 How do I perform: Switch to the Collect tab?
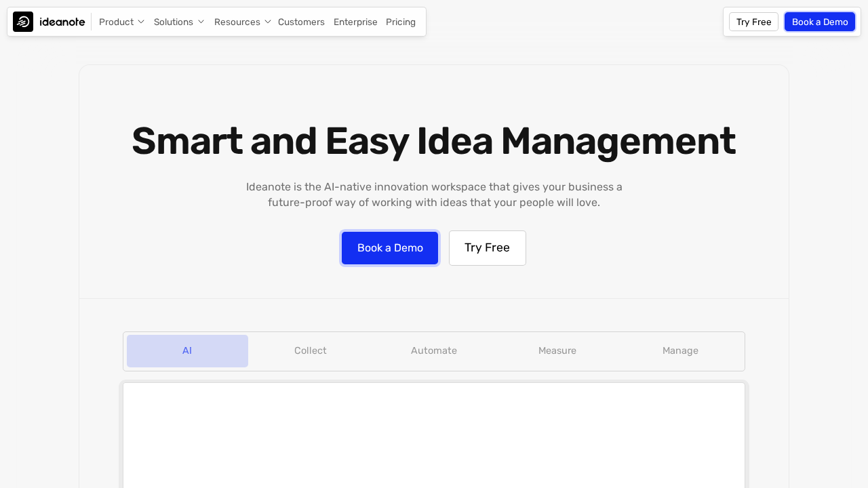point(311,351)
